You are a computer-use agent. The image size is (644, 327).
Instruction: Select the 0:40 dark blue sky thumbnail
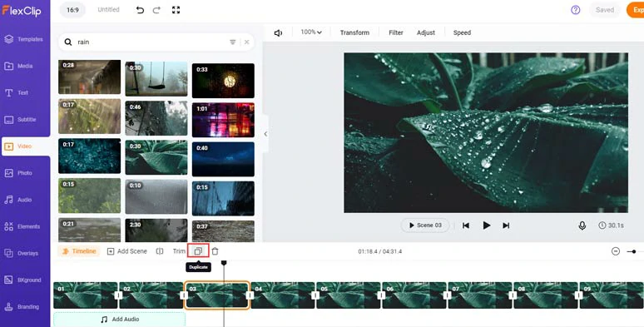coord(223,160)
